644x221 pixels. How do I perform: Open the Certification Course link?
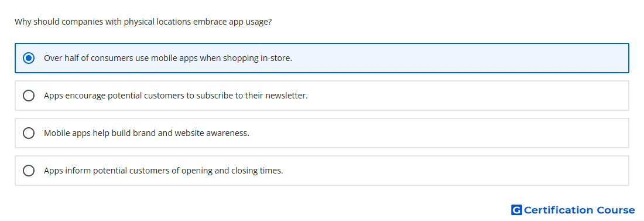[x=573, y=210]
